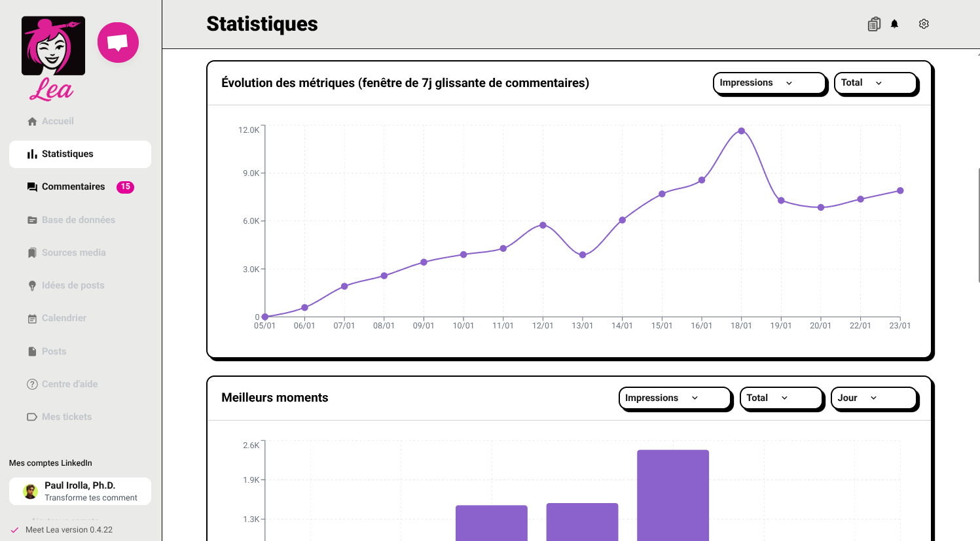The height and width of the screenshot is (541, 980).
Task: Select the Paul Irolla LinkedIn account
Action: [x=80, y=491]
